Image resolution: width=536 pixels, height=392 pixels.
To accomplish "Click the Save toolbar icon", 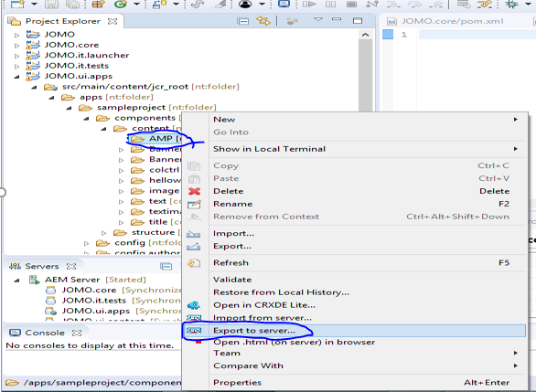I will [x=51, y=4].
